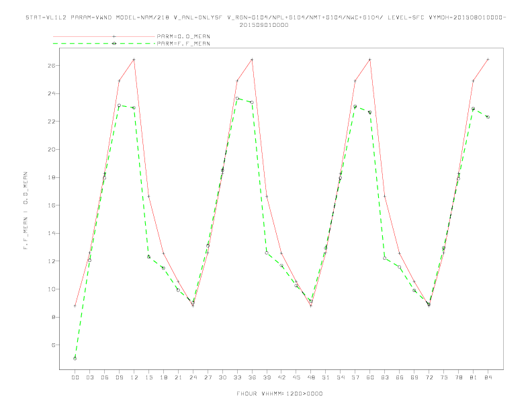Image resolution: width=532 pixels, height=411 pixels.
Task: Click the chart title starting with STAT-VL1L2
Action: (266, 21)
